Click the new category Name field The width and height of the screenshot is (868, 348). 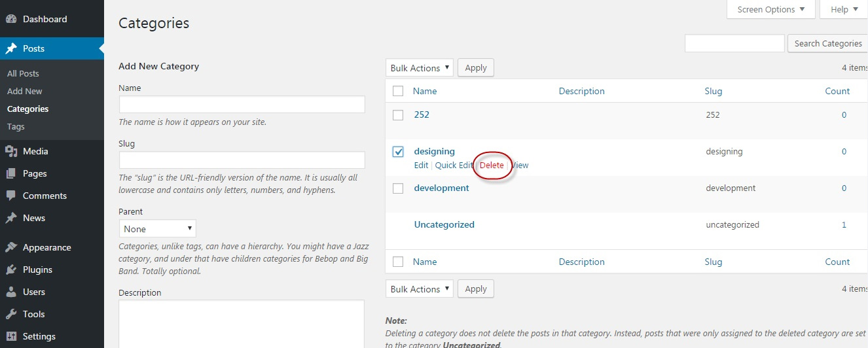[x=242, y=105]
